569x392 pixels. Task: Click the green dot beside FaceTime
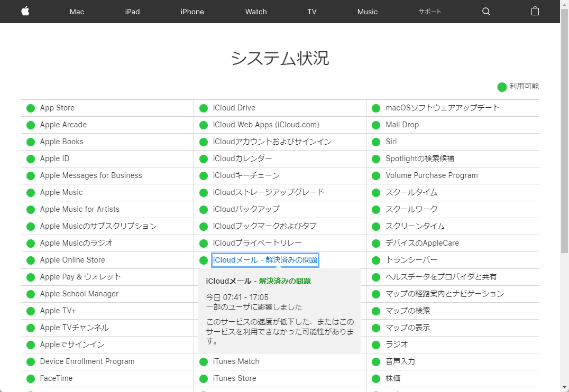pos(30,378)
